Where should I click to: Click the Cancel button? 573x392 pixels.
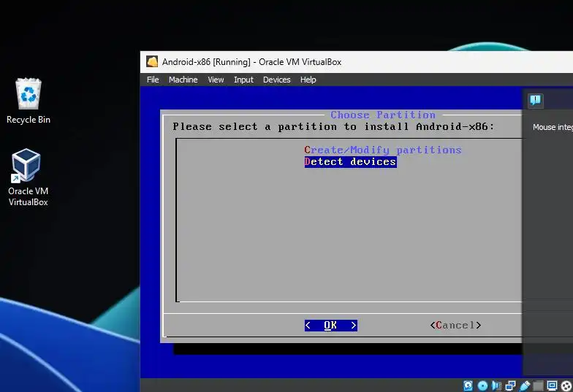(455, 326)
